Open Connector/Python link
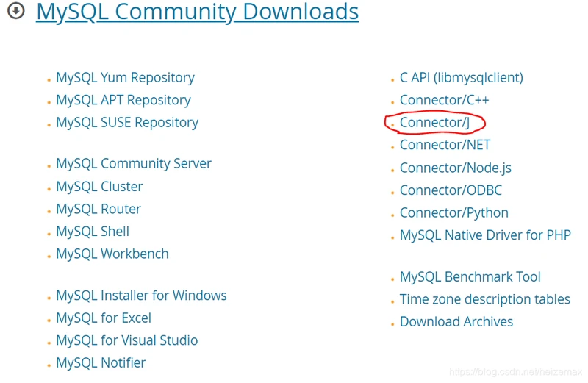Image resolution: width=588 pixels, height=383 pixels. tap(454, 213)
